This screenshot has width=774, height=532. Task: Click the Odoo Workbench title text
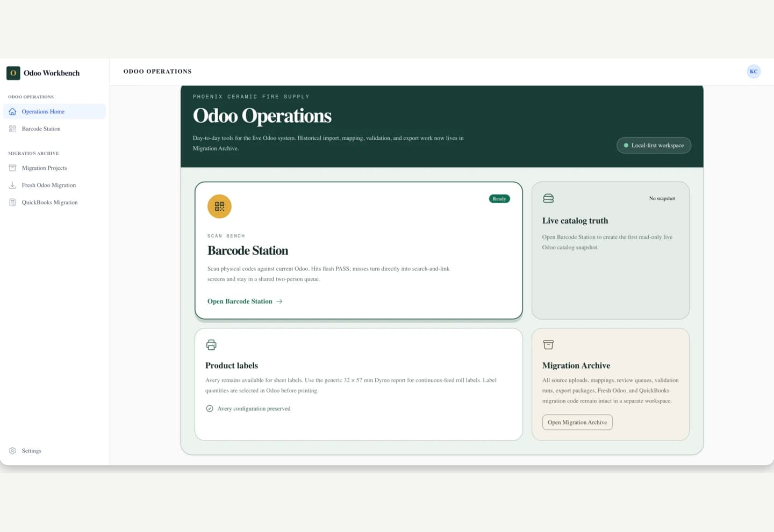pos(52,73)
